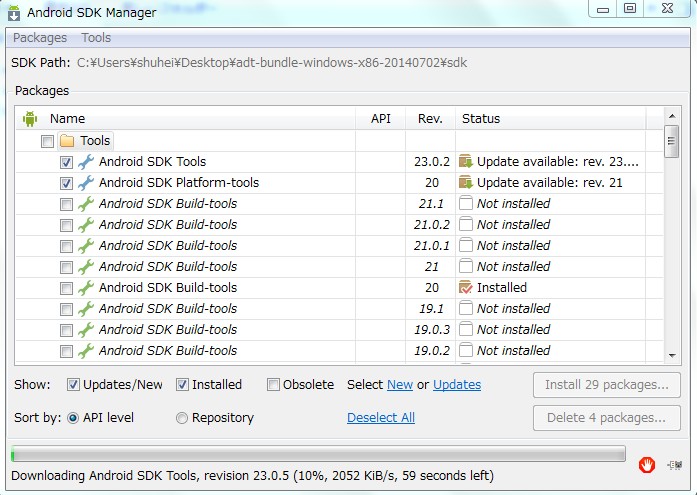Click the Tools folder icon
This screenshot has width=697, height=495.
click(x=67, y=141)
